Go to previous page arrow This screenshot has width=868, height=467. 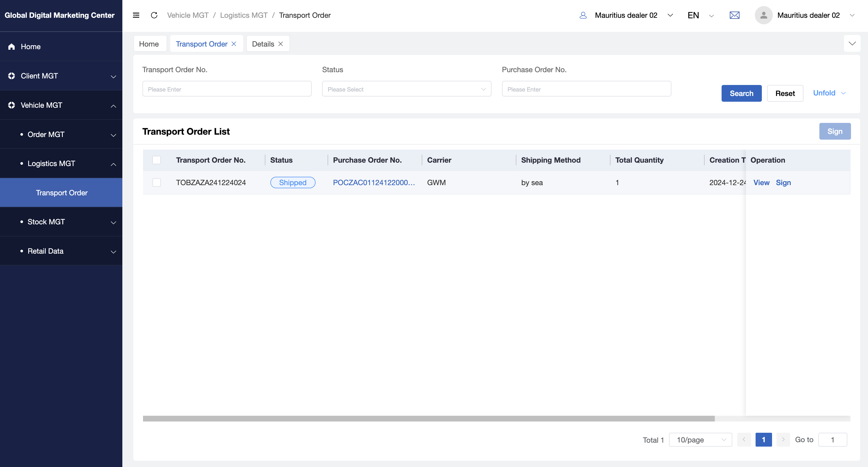pyautogui.click(x=744, y=439)
